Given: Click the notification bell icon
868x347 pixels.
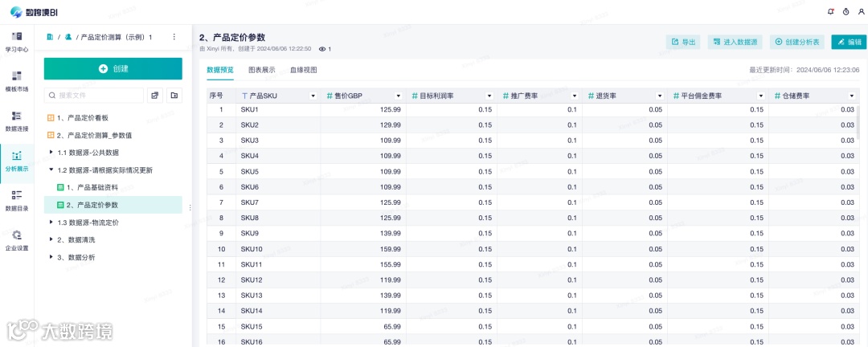Looking at the screenshot, I should (830, 11).
